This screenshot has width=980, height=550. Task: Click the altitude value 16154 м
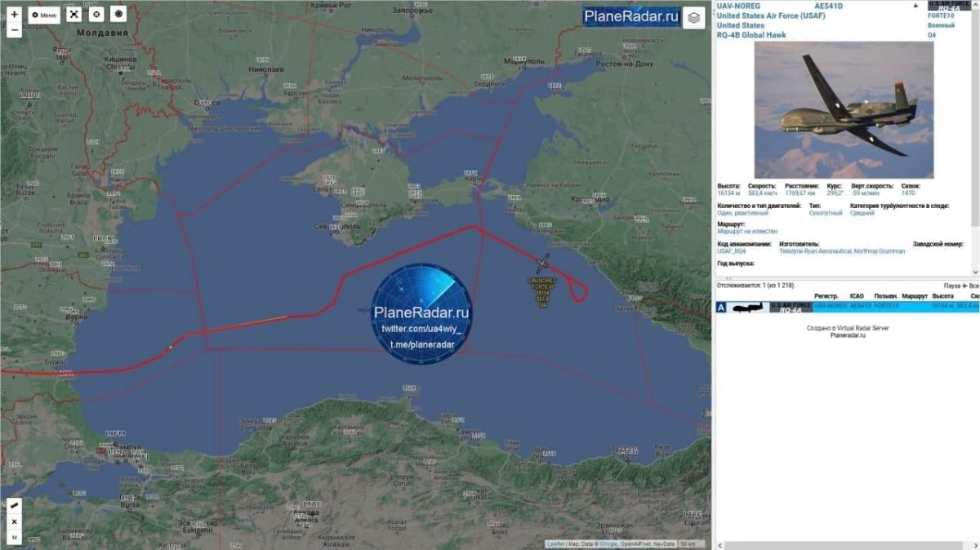[x=728, y=192]
